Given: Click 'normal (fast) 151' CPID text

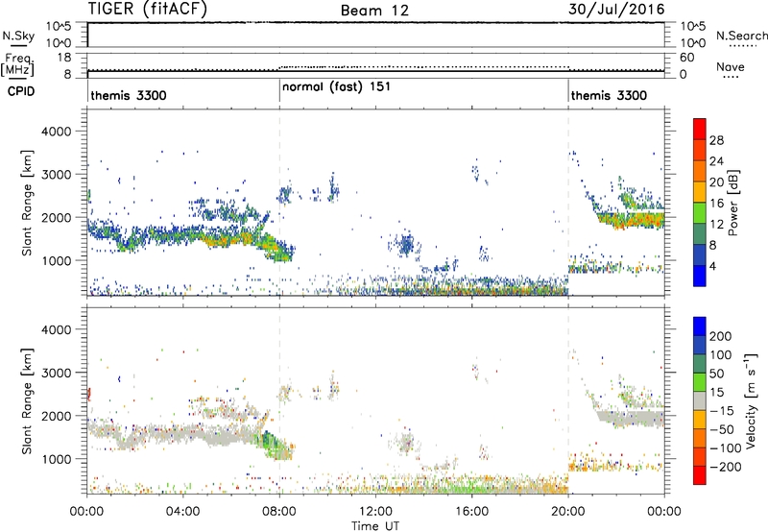Looking at the screenshot, I should (337, 86).
